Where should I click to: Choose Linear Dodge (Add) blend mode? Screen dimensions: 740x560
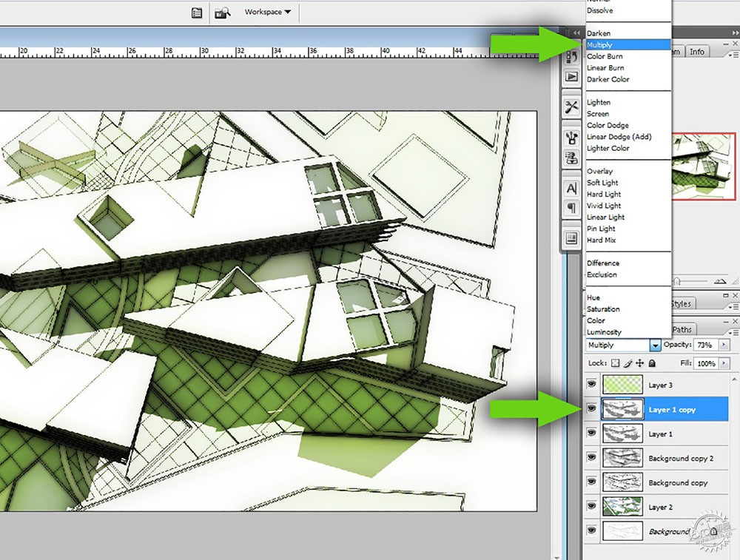point(628,137)
